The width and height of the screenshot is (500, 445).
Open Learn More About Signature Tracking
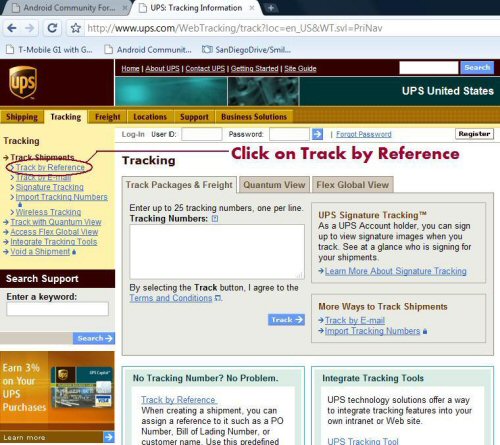[396, 271]
